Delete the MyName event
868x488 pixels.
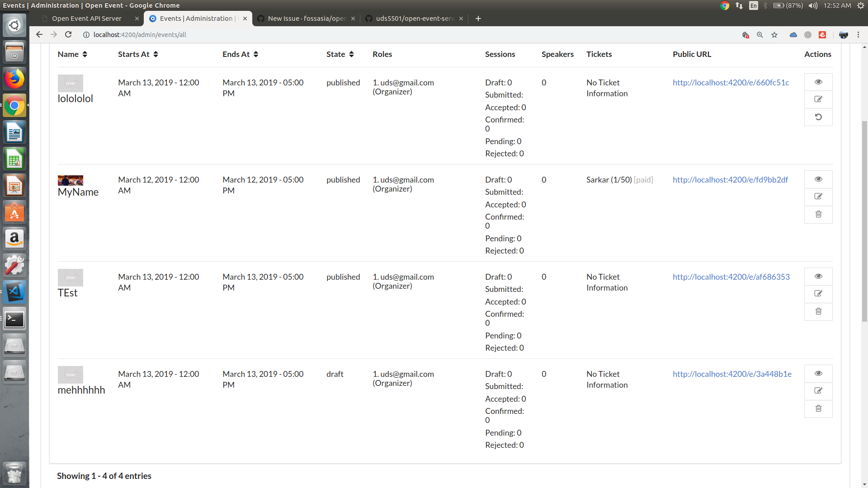coord(818,214)
